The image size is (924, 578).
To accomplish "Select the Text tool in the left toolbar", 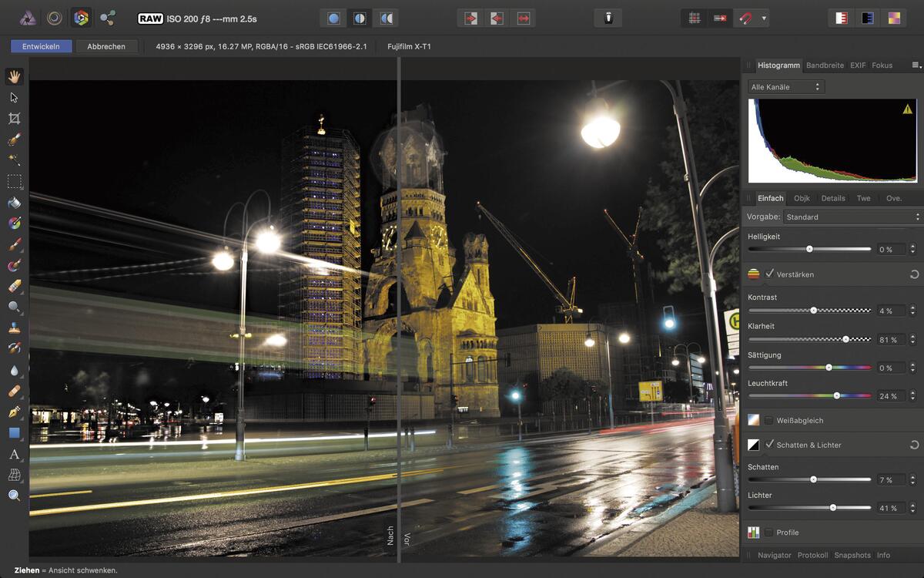I will (x=14, y=454).
